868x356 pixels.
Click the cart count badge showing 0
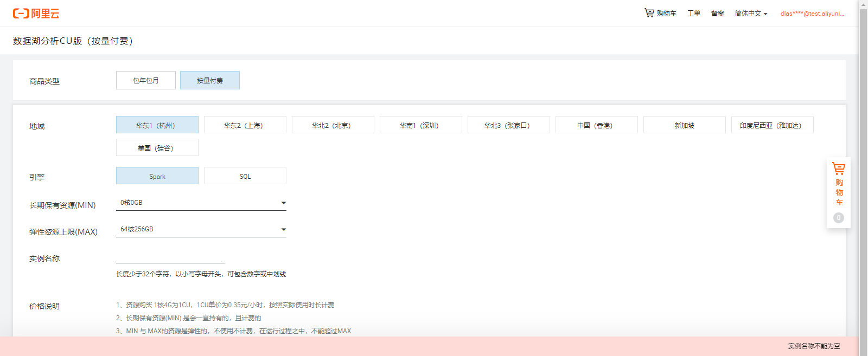[x=839, y=218]
